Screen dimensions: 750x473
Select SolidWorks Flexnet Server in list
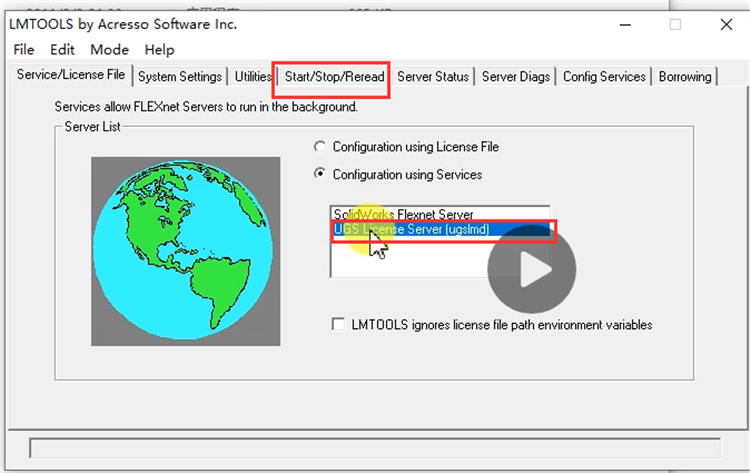coord(440,214)
